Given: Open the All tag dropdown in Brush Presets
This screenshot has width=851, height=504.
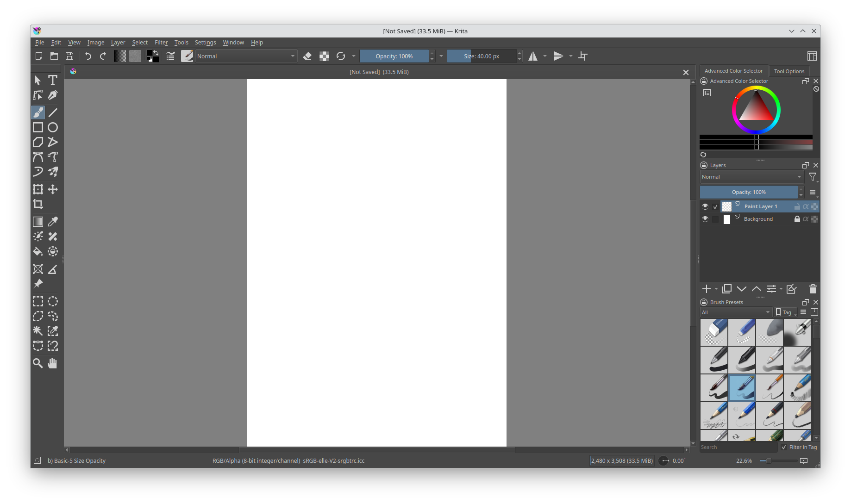Looking at the screenshot, I should coord(735,312).
